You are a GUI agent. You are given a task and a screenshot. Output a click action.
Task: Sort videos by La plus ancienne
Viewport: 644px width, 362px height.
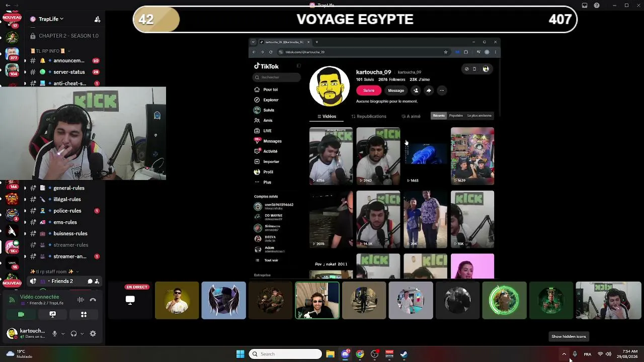point(479,116)
